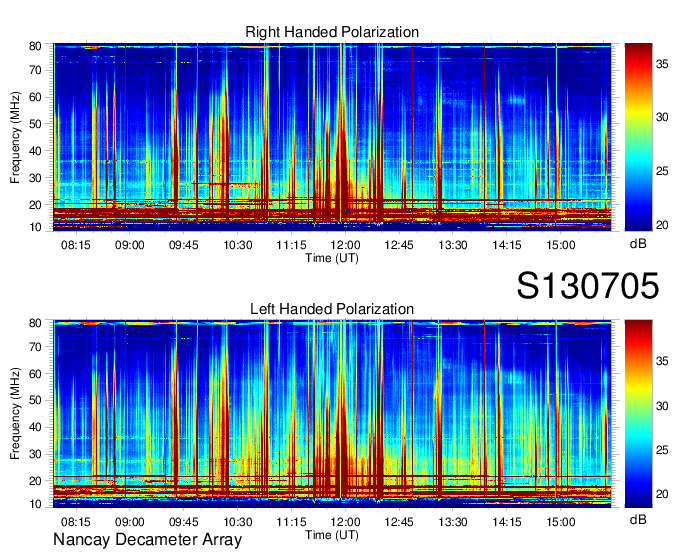Click the 30 dB label on Left Handed color bar
Image resolution: width=680 pixels, height=552 pixels.
coord(662,406)
